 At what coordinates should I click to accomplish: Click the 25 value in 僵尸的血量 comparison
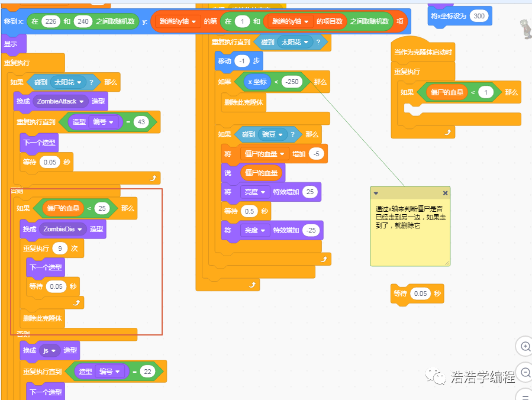tap(102, 208)
